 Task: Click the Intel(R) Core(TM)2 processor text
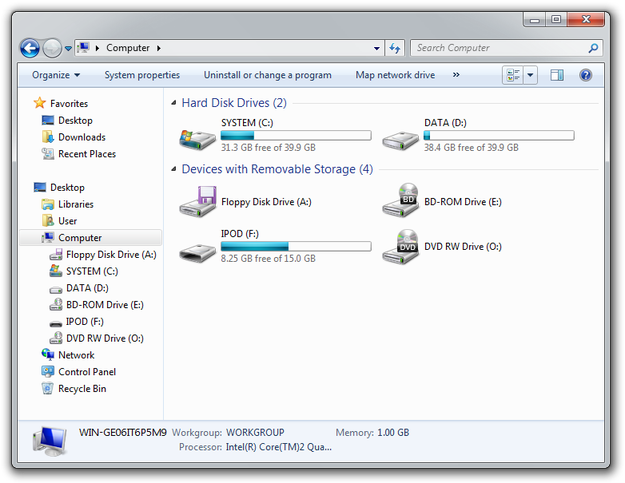(x=279, y=447)
